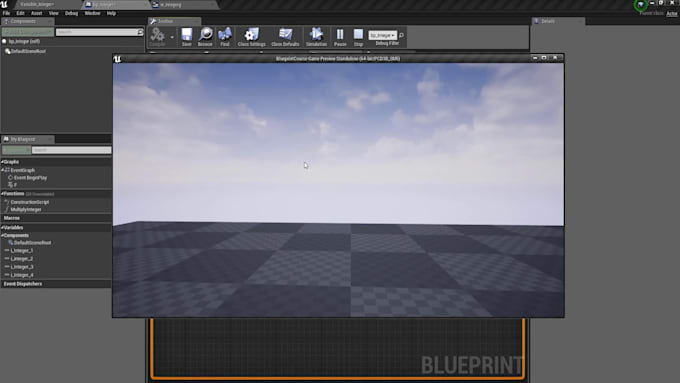The image size is (680, 383).
Task: Select the integer variable ending in _2
Action: [22, 259]
